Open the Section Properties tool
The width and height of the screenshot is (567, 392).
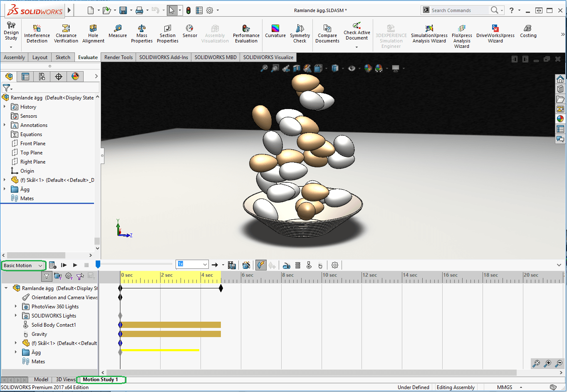(167, 33)
